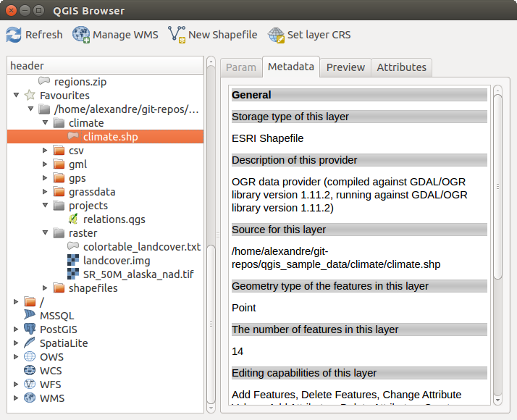Click the relations.qgs project file icon

coord(73,219)
